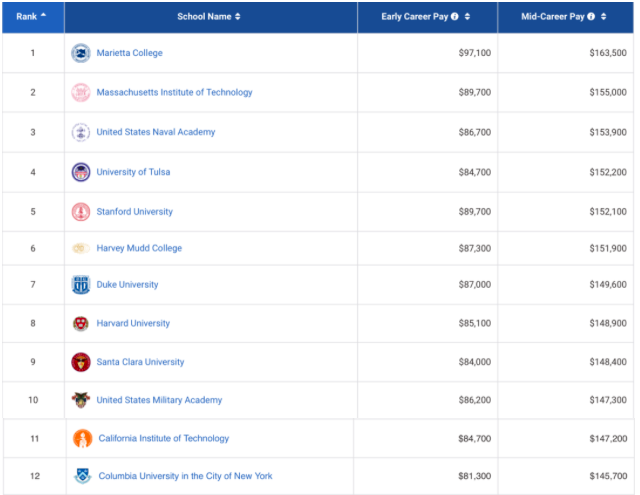640x495 pixels.
Task: Select the $148,900 mid-career pay cell
Action: (x=566, y=323)
